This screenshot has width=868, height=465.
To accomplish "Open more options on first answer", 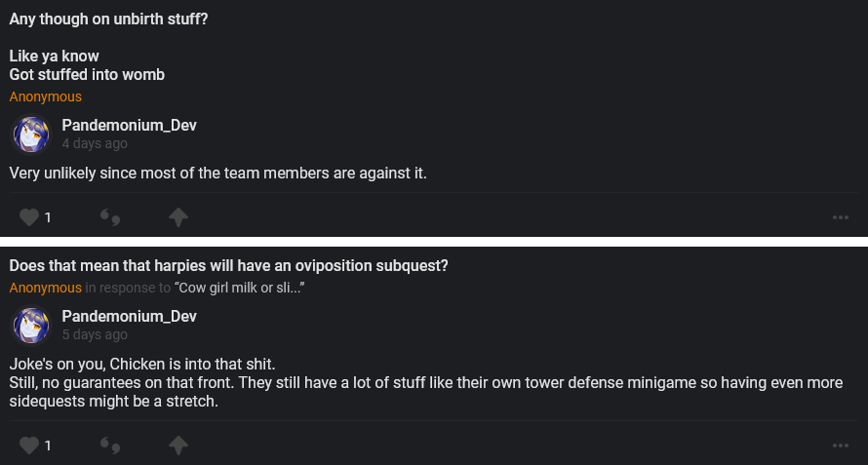I will [841, 217].
